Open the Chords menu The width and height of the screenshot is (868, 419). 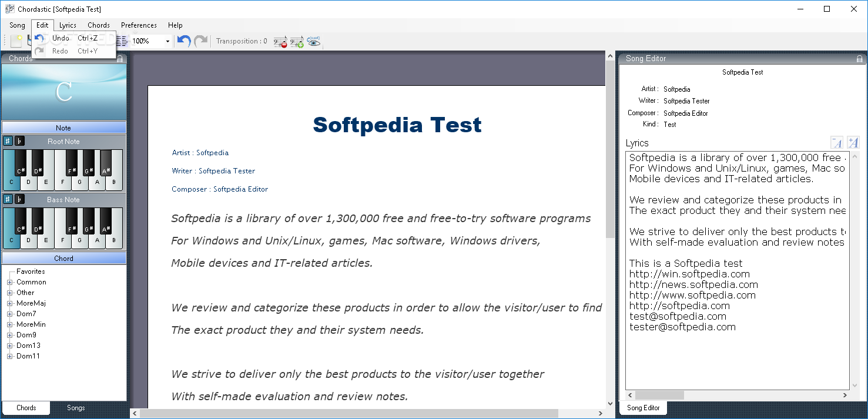99,25
